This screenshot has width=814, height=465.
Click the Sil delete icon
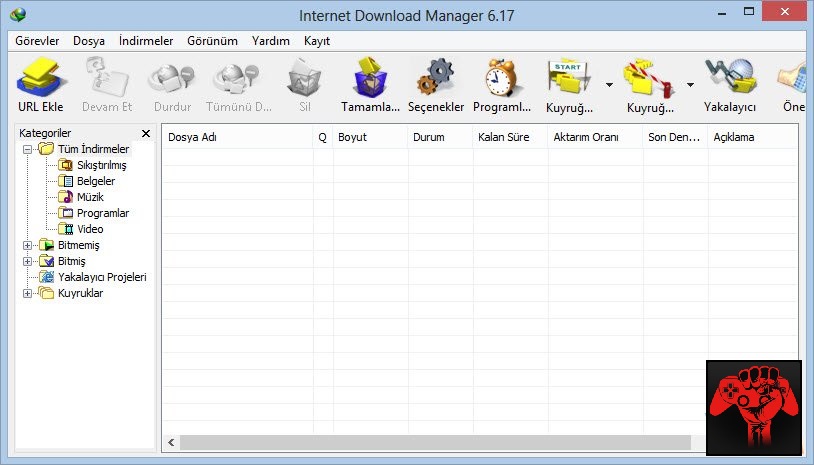click(x=305, y=78)
